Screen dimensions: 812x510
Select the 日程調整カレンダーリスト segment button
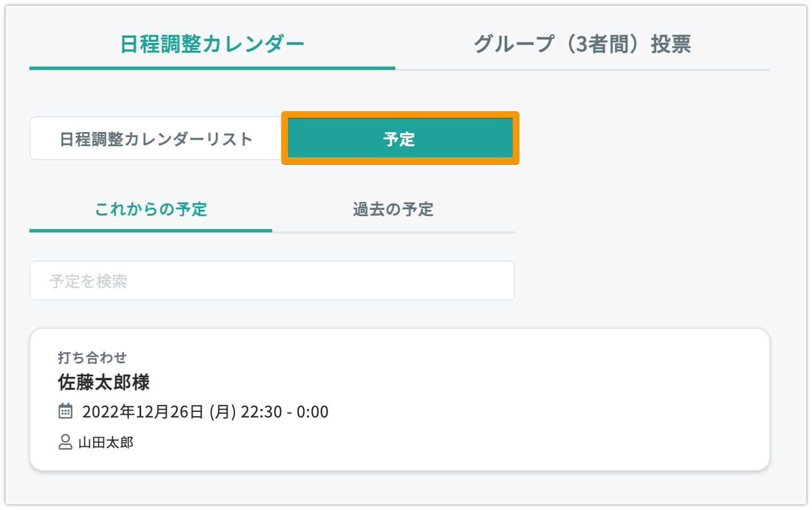(x=156, y=139)
